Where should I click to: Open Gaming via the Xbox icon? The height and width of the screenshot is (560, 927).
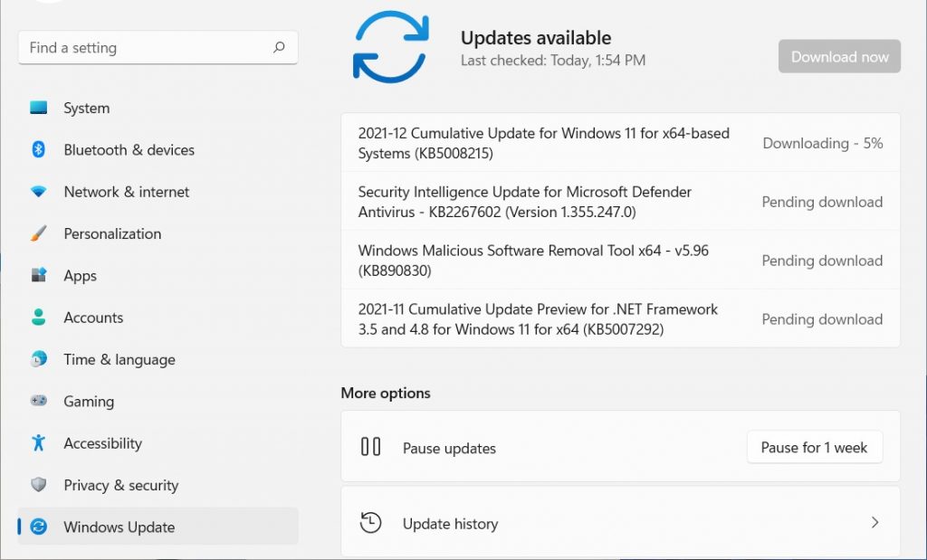(38, 401)
